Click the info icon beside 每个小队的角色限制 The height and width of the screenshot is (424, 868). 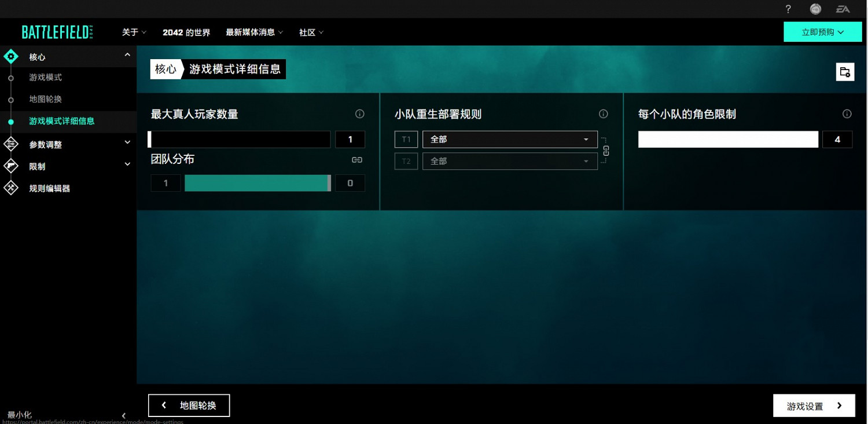tap(847, 114)
